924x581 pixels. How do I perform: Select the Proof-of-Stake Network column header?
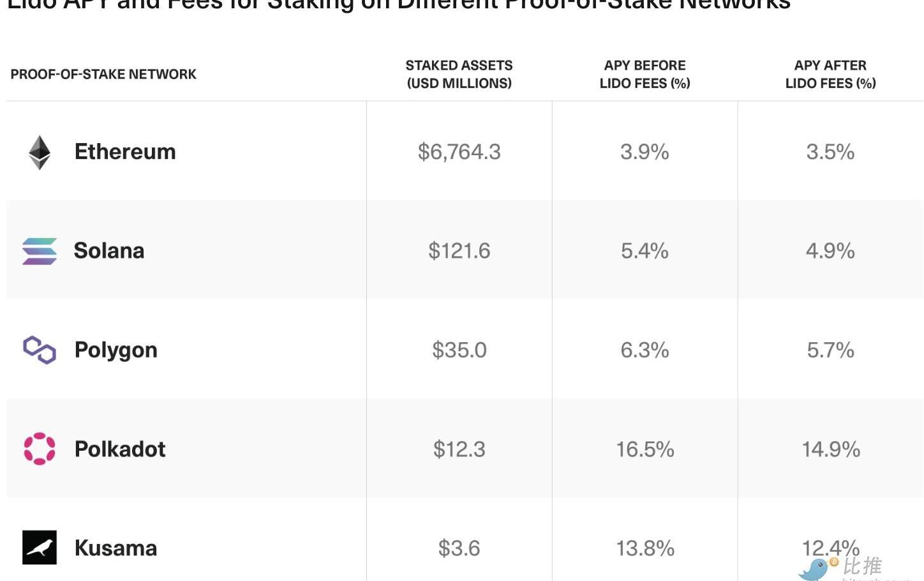[103, 74]
